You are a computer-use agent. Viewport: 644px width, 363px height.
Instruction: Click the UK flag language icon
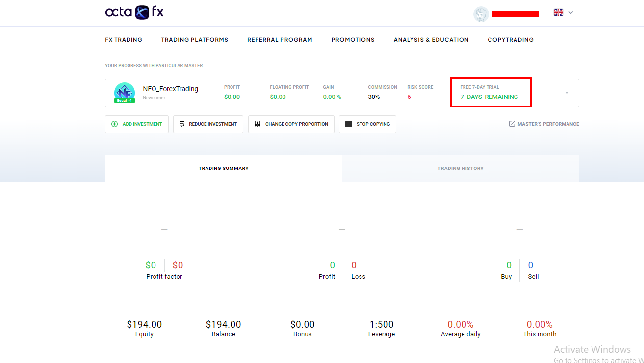pyautogui.click(x=558, y=12)
